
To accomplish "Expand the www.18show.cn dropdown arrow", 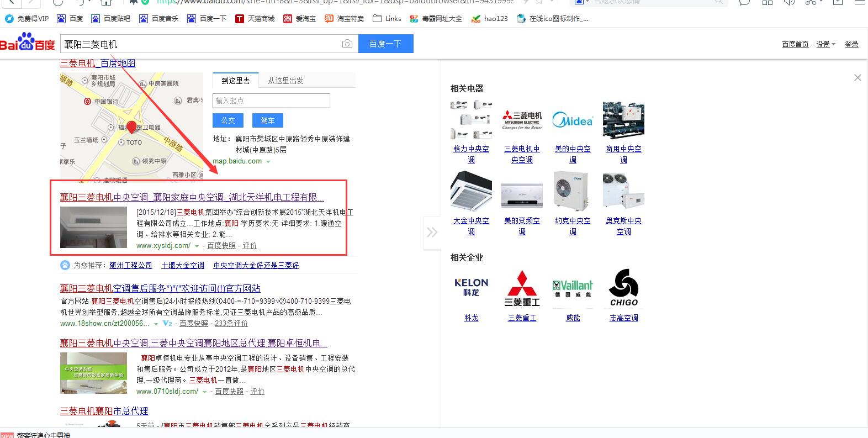I will (x=156, y=324).
